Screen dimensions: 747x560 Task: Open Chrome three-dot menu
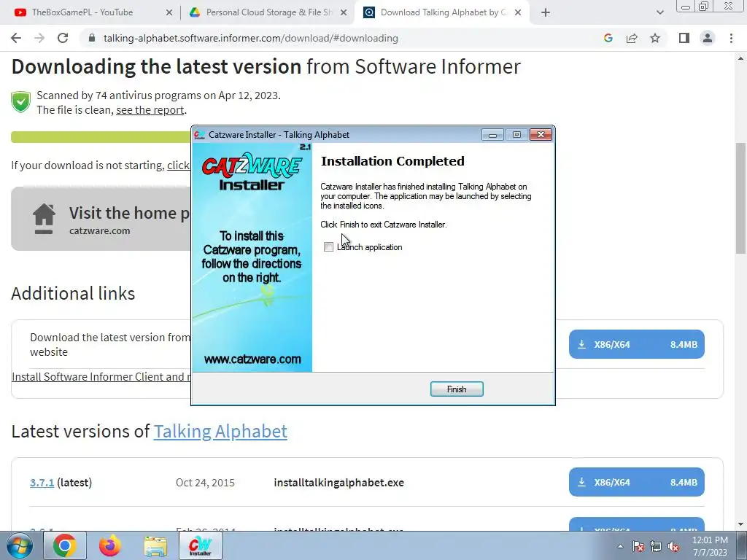731,38
